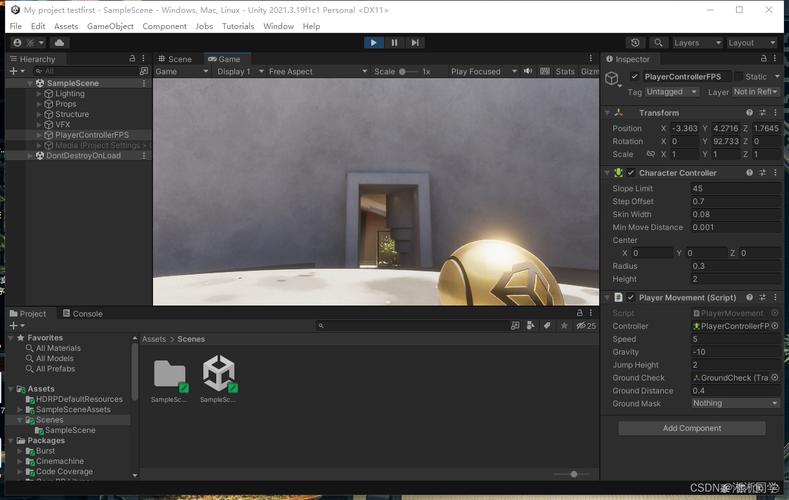Click the Assets breadcrumb in Project
789x500 pixels.
coord(154,339)
